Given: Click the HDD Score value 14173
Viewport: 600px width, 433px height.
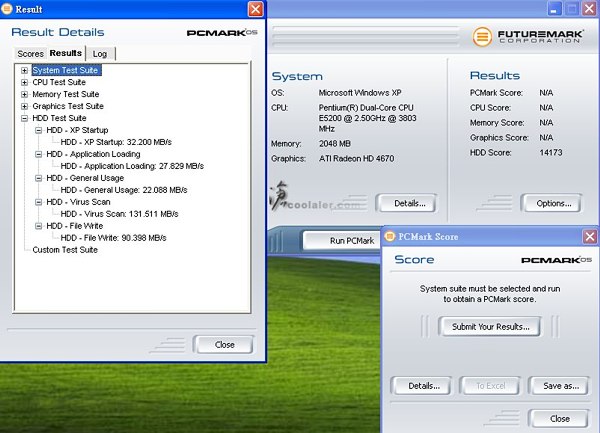Looking at the screenshot, I should [x=551, y=153].
